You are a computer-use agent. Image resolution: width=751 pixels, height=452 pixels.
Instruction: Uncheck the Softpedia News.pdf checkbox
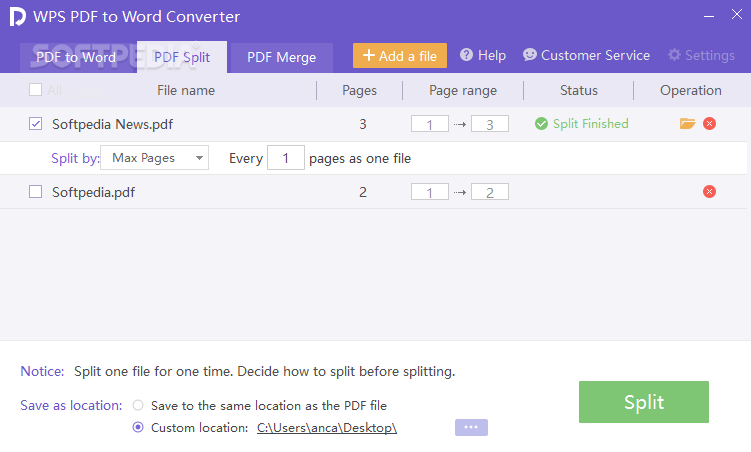35,124
